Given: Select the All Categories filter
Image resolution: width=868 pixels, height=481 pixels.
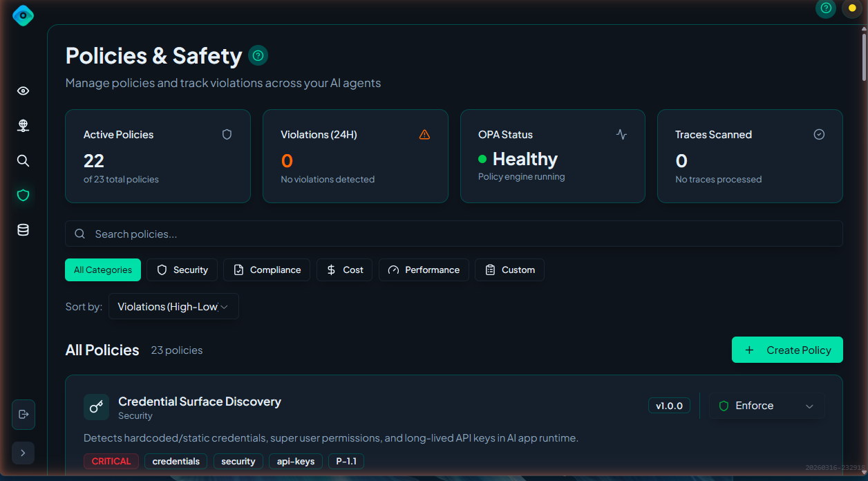Looking at the screenshot, I should [x=103, y=270].
